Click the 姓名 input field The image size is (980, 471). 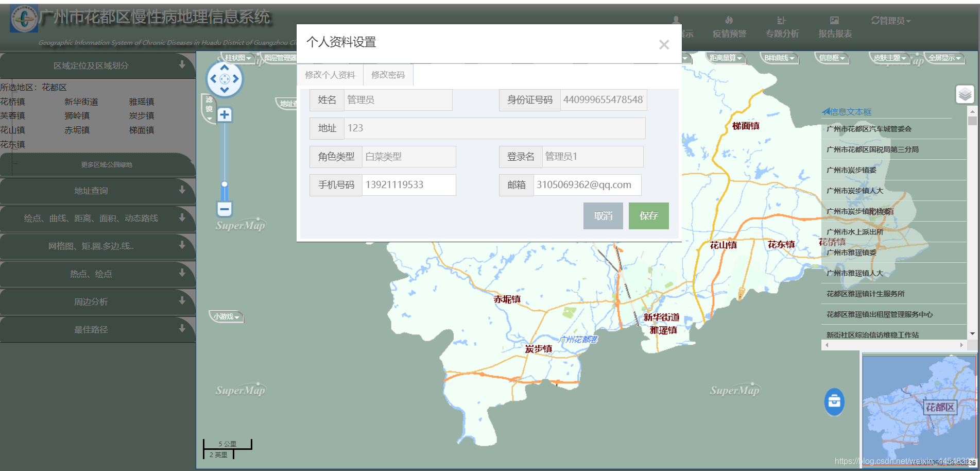398,100
